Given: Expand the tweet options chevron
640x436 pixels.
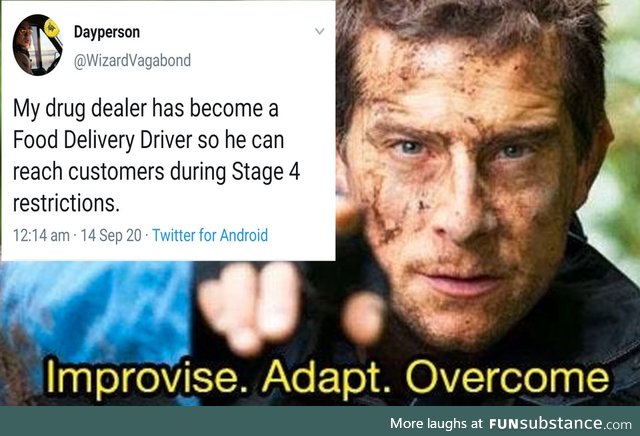Looking at the screenshot, I should click(x=320, y=31).
